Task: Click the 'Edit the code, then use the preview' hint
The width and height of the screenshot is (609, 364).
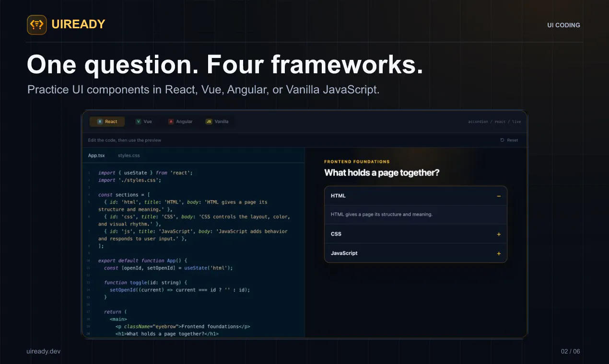Action: coord(125,140)
